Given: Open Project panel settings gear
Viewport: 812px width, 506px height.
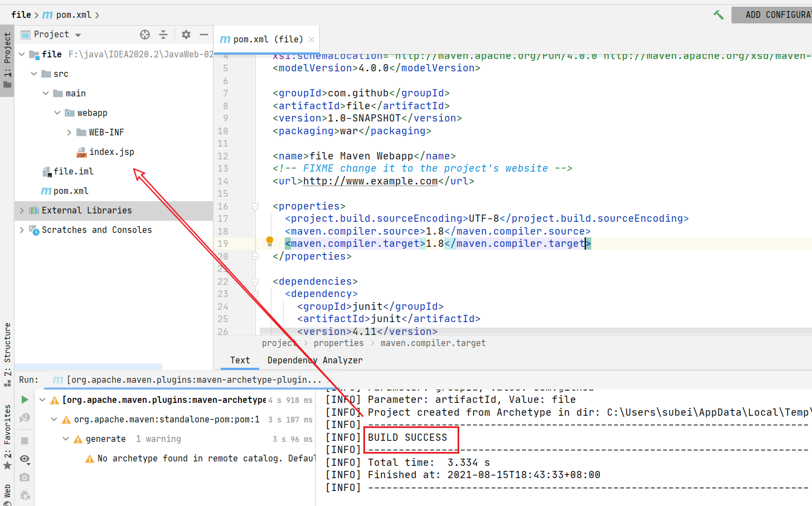Looking at the screenshot, I should (x=186, y=35).
